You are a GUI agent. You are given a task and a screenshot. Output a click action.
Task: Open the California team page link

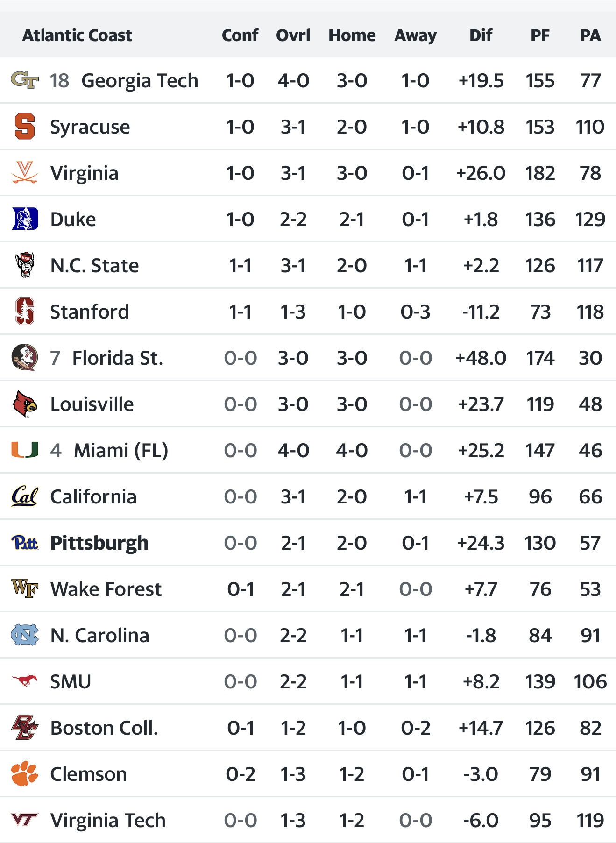pyautogui.click(x=93, y=496)
